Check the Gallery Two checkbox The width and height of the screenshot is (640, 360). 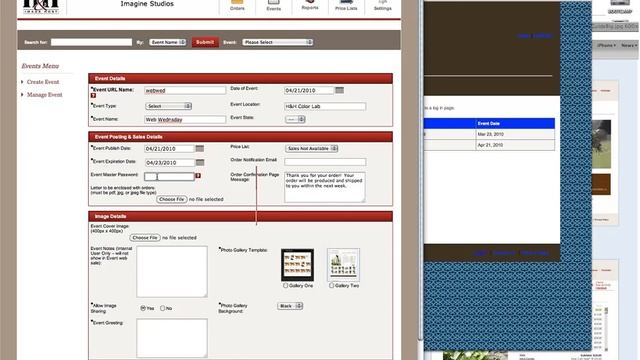tap(331, 286)
